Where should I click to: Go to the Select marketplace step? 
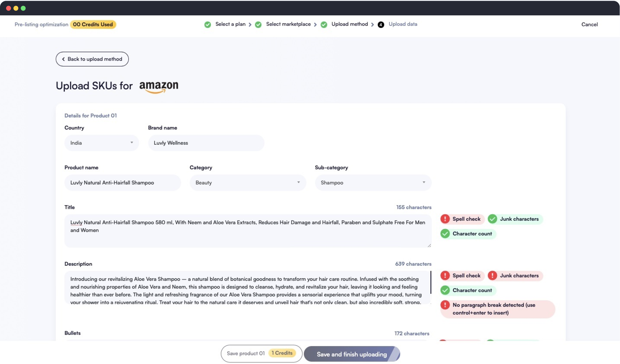coord(288,24)
